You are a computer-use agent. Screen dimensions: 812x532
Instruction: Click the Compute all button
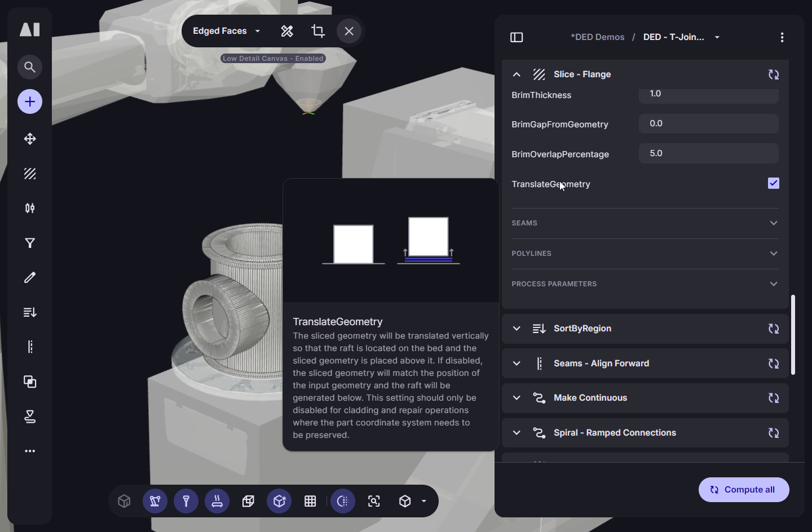pyautogui.click(x=743, y=490)
